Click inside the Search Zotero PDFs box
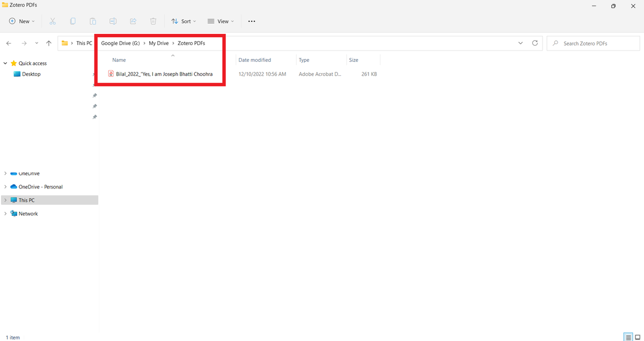Screen dimensions: 644x341 coord(592,43)
